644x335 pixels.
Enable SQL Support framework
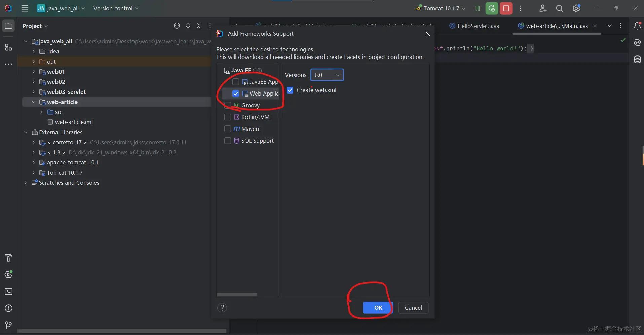coord(228,141)
